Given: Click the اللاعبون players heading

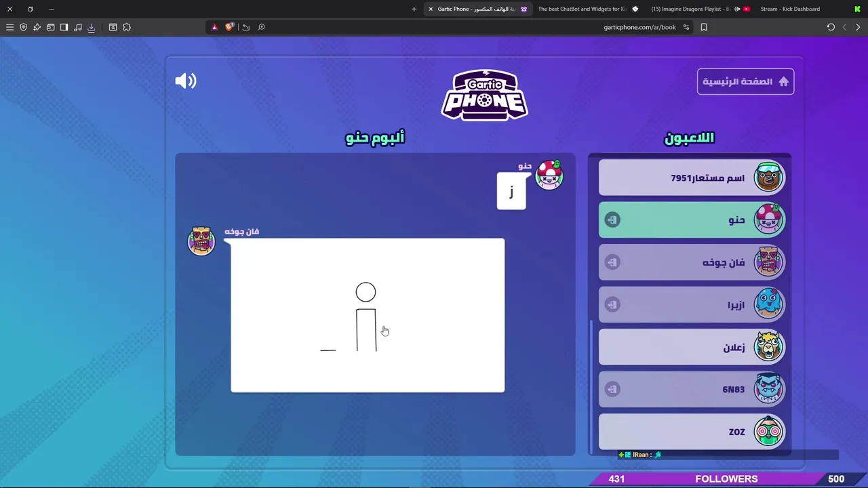Looking at the screenshot, I should pyautogui.click(x=689, y=138).
